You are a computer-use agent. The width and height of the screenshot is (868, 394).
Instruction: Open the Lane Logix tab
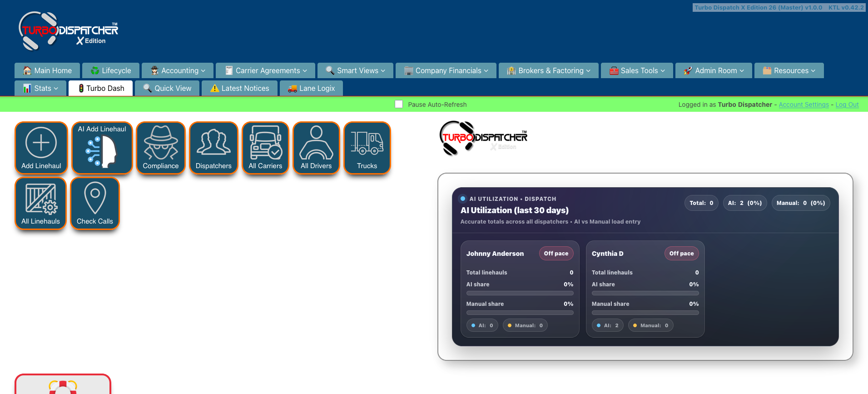(x=311, y=88)
